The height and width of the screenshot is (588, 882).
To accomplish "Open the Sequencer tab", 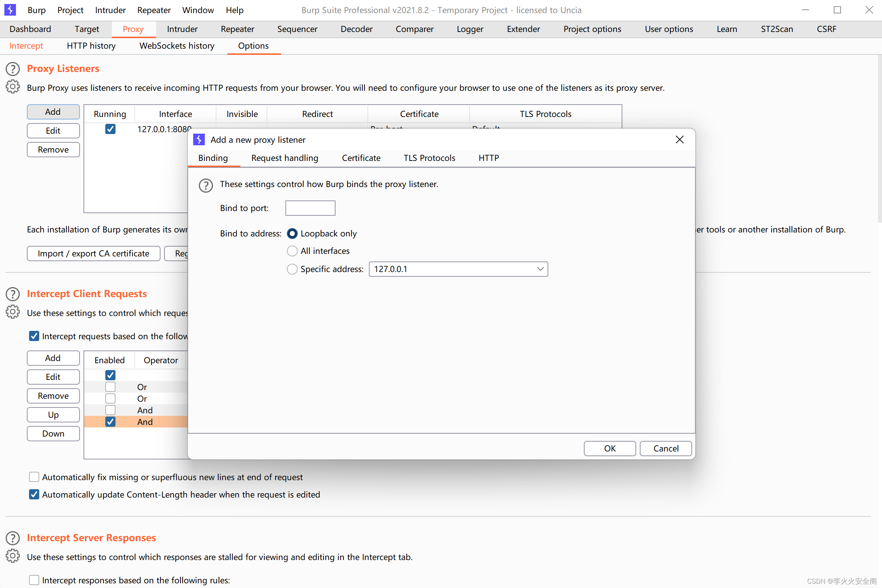I will (297, 29).
